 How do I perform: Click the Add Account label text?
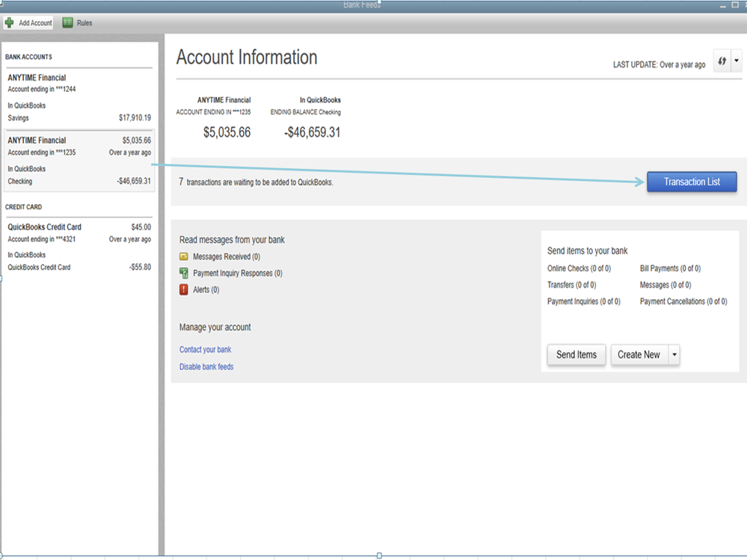35,23
